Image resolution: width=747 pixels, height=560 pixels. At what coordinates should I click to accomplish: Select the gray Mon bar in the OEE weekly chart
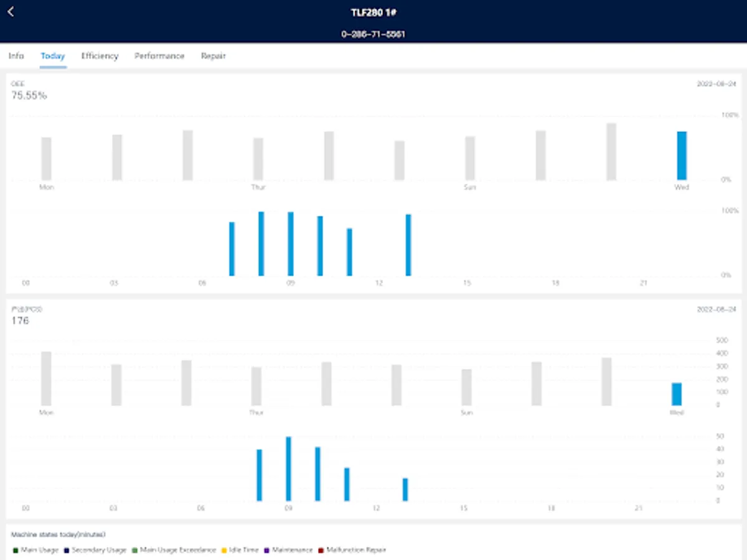click(46, 159)
